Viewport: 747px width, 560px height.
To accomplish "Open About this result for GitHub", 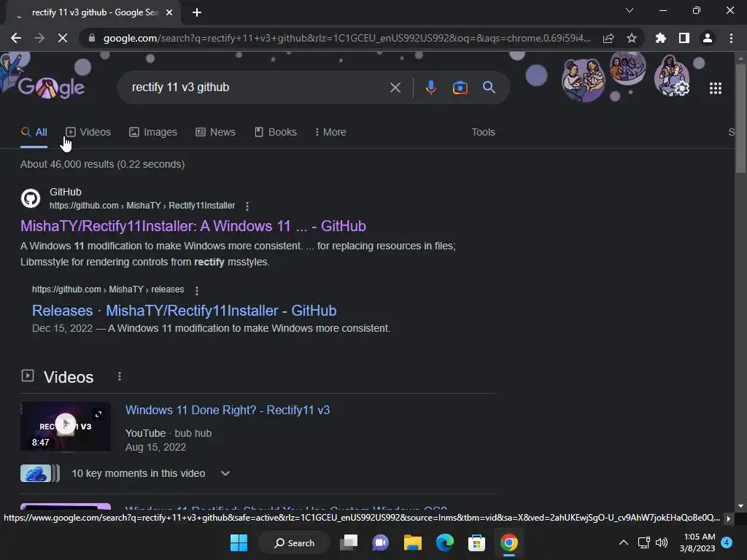I will click(x=247, y=206).
